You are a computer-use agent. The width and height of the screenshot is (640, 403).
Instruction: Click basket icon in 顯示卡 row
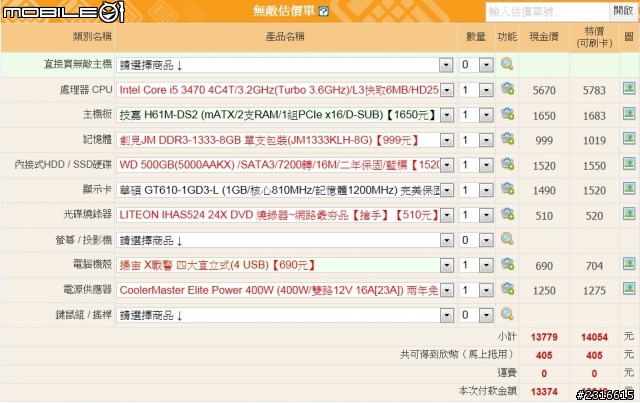[x=507, y=189]
